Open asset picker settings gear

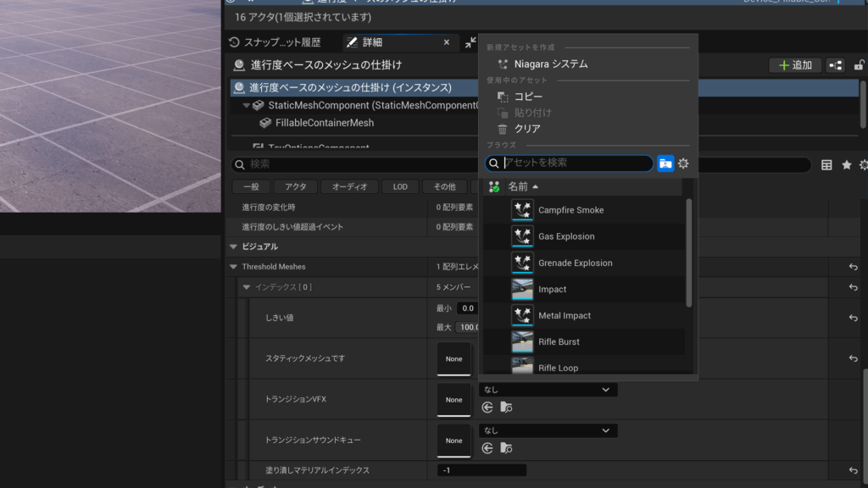pos(683,164)
